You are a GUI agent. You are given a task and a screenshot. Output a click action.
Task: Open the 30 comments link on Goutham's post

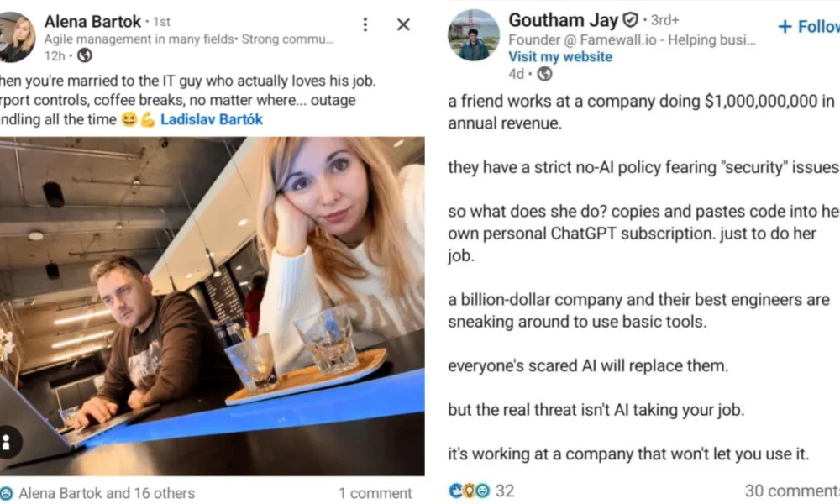click(x=792, y=491)
